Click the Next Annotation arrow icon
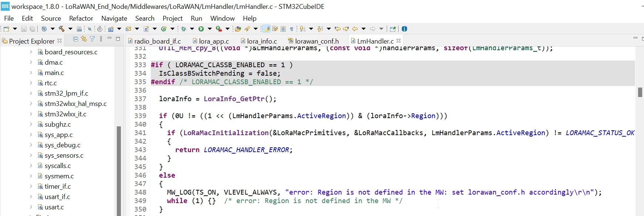Image resolution: width=644 pixels, height=216 pixels. (x=302, y=29)
